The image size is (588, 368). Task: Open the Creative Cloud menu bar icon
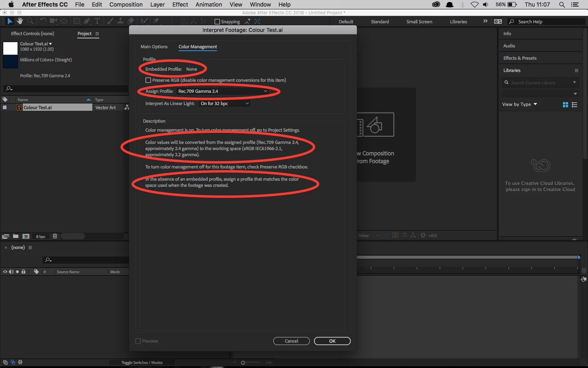436,4
